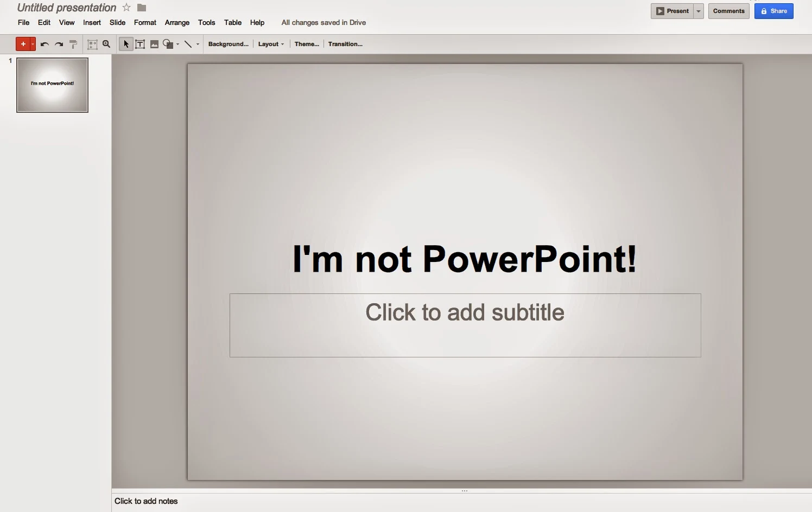
Task: Open the Format menu
Action: (x=145, y=23)
